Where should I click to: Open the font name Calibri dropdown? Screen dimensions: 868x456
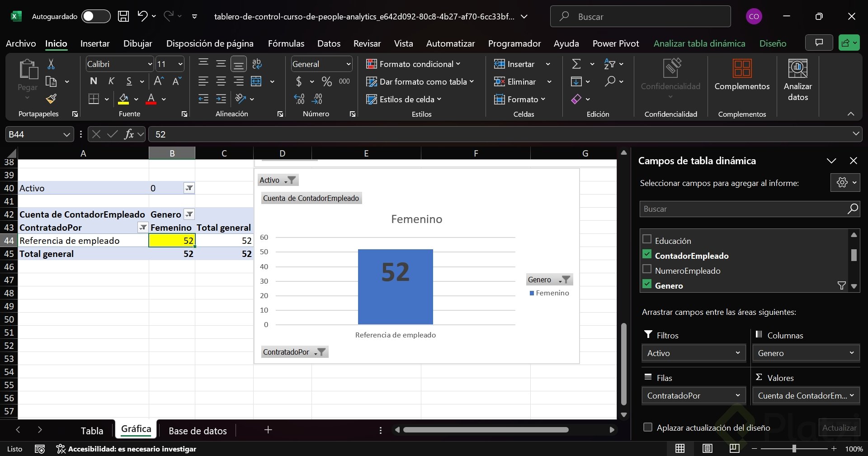click(150, 64)
